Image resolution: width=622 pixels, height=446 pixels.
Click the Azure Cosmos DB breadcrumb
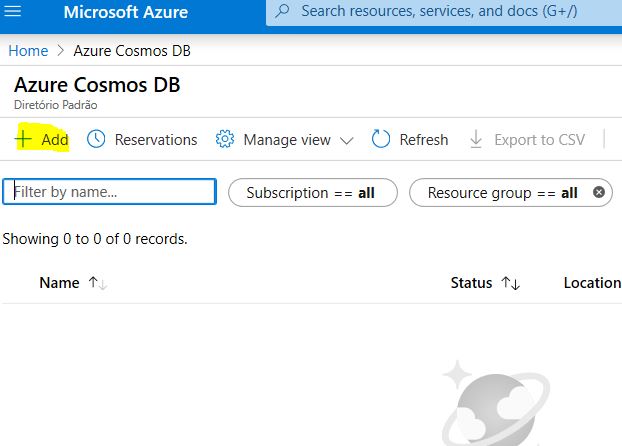(x=132, y=51)
